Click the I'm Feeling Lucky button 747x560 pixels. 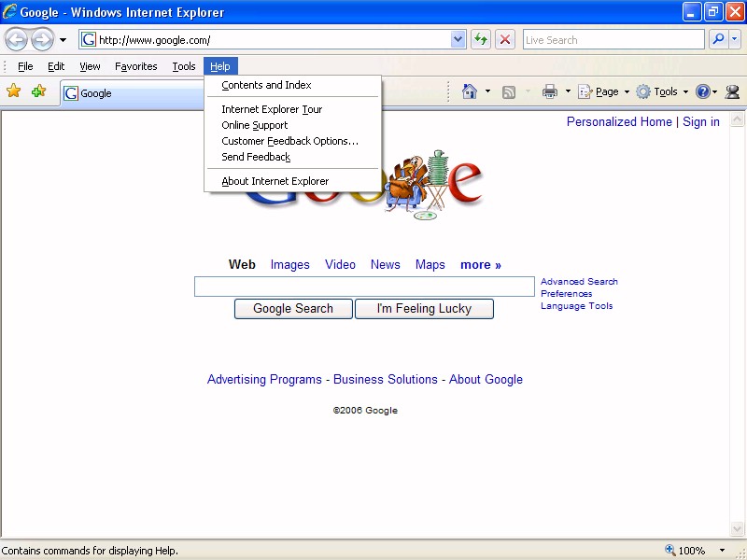(424, 309)
